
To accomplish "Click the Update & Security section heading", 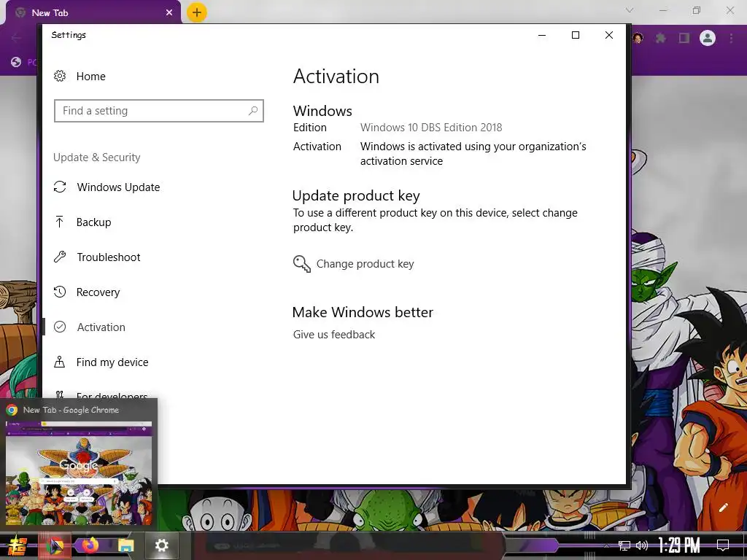I will (x=97, y=157).
